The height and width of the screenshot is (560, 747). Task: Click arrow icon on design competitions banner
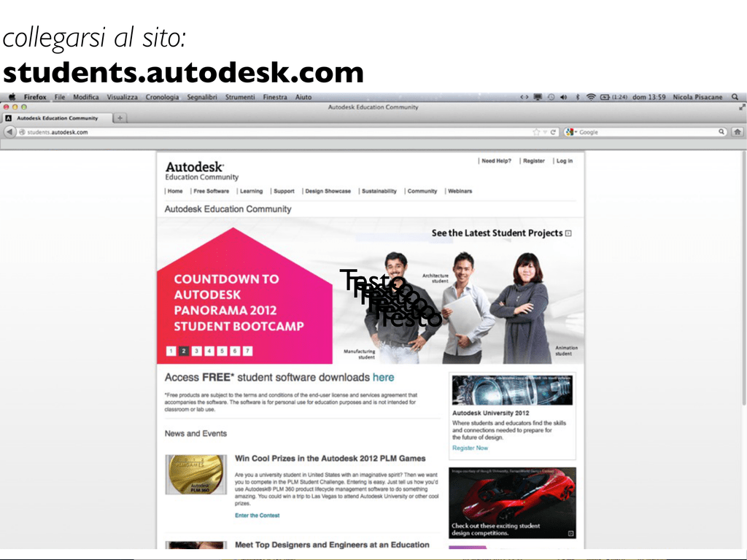point(570,533)
